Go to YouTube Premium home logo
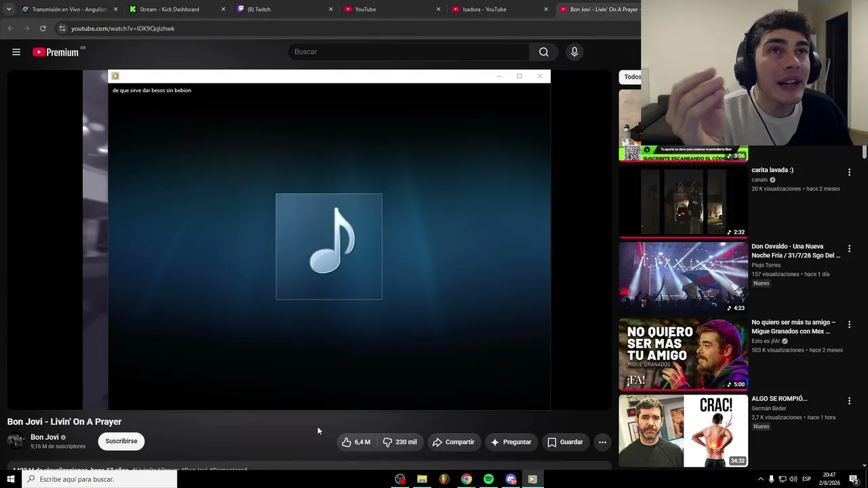Screen dimensions: 868x488 click(56, 52)
